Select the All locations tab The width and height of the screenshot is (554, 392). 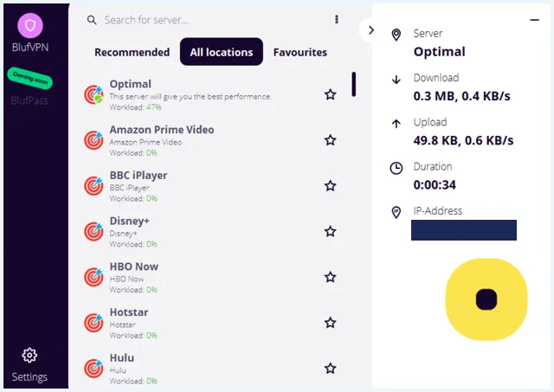[x=222, y=52]
